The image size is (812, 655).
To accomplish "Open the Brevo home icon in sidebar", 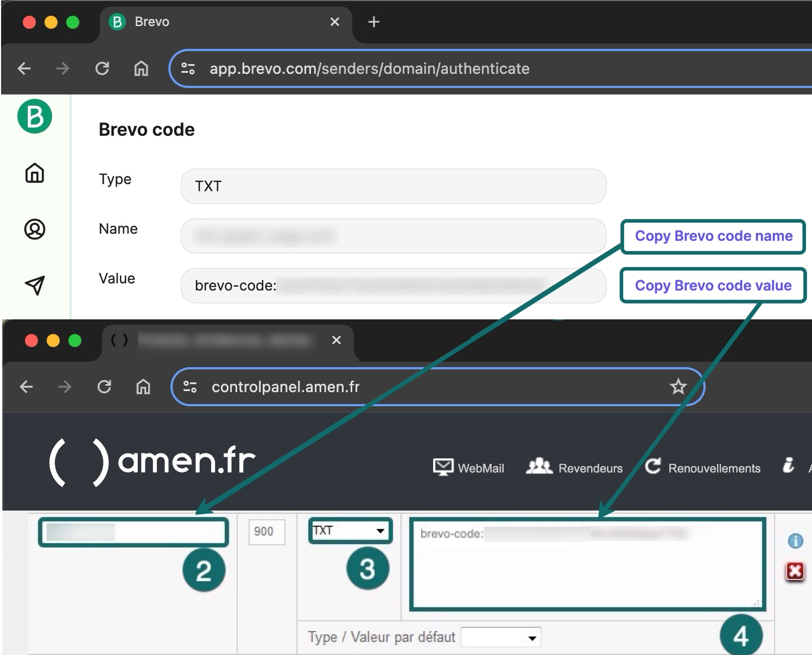I will (x=35, y=173).
